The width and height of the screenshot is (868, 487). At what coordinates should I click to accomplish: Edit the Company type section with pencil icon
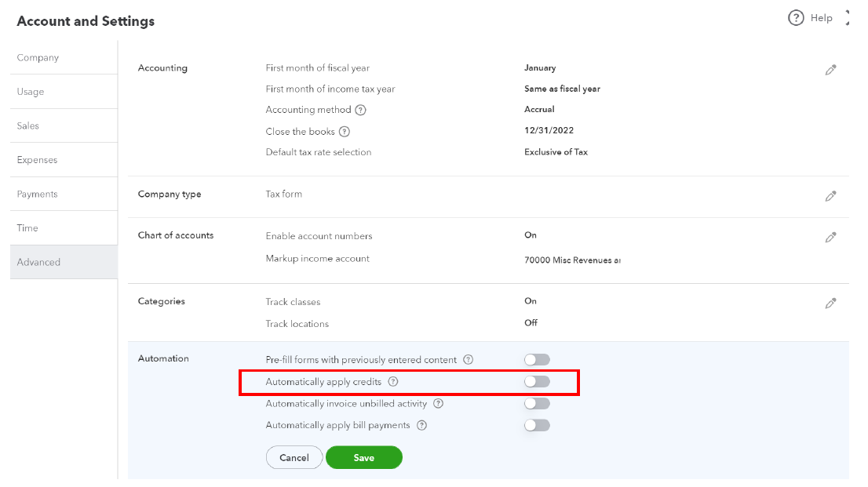coord(830,196)
